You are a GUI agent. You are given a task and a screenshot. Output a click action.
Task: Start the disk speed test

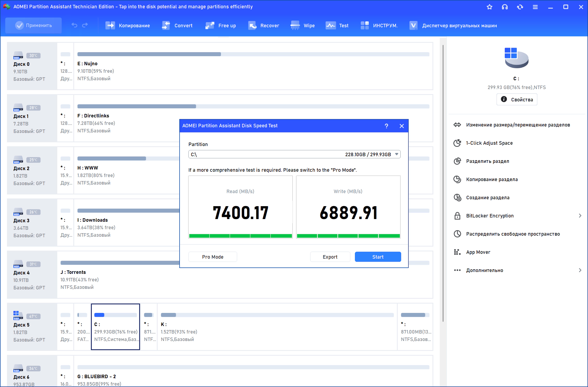378,257
